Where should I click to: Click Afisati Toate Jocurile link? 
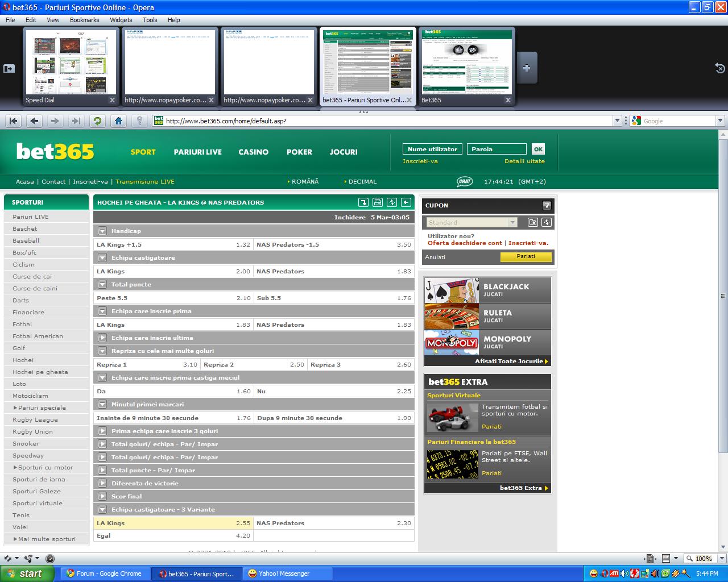click(x=511, y=361)
